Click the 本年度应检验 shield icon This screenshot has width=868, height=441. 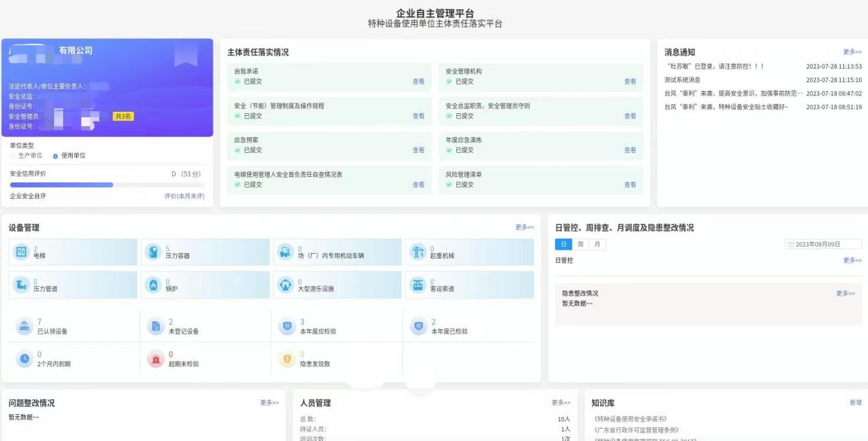click(287, 326)
